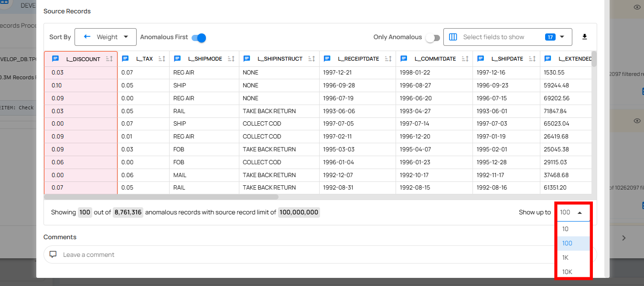Screen dimensions: 644x286
Task: Click cell with commit date 1996-06-20
Action: (x=434, y=98)
